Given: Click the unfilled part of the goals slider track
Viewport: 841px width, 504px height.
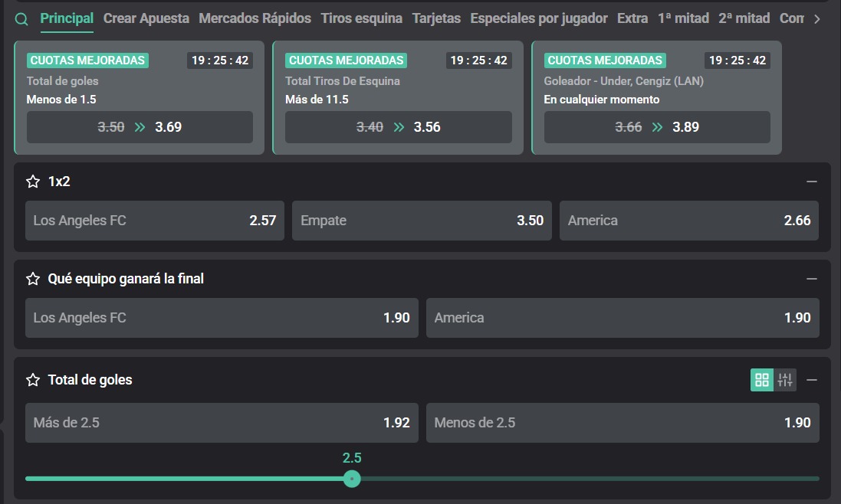Looking at the screenshot, I should coord(590,478).
